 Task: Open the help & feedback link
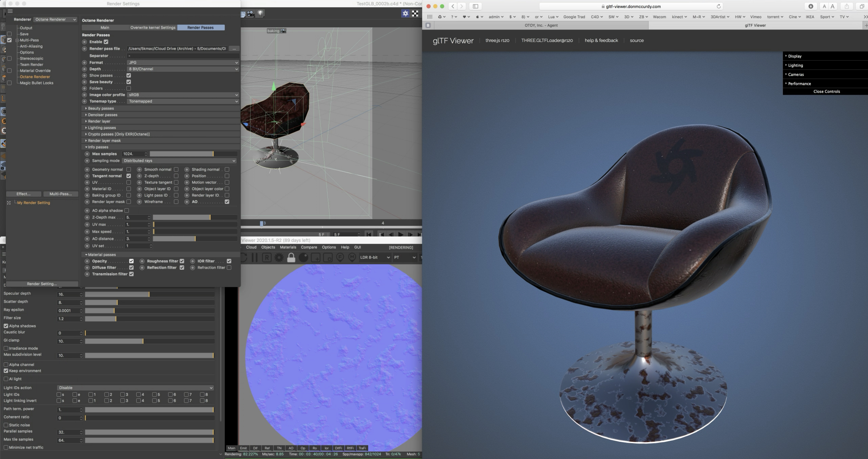point(601,40)
